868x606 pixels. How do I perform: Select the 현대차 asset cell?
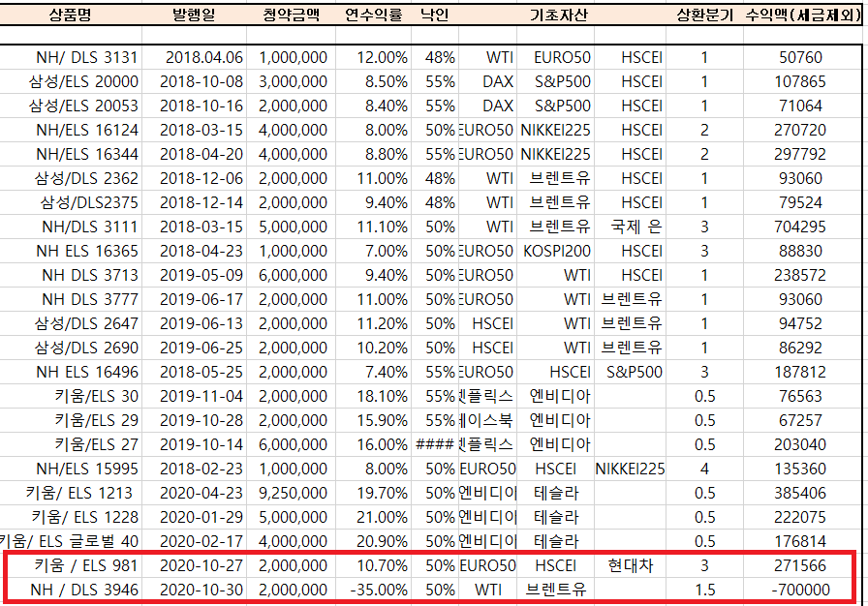[630, 566]
